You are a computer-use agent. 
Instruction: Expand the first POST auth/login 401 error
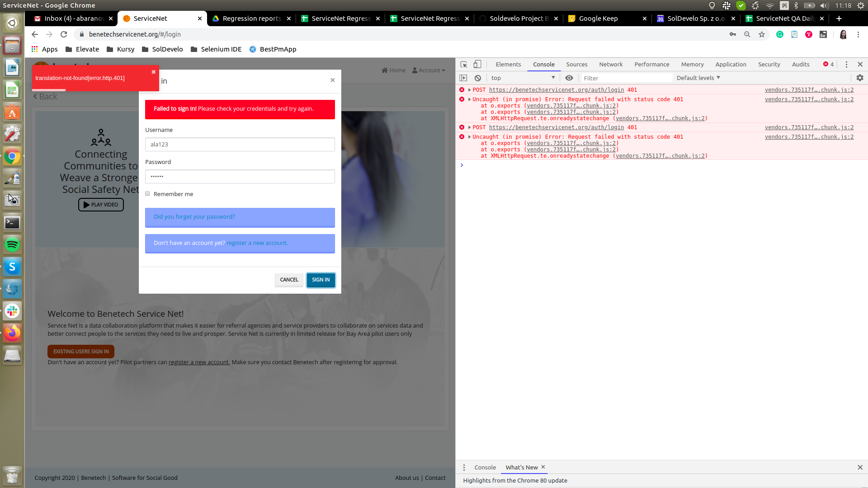pos(470,90)
